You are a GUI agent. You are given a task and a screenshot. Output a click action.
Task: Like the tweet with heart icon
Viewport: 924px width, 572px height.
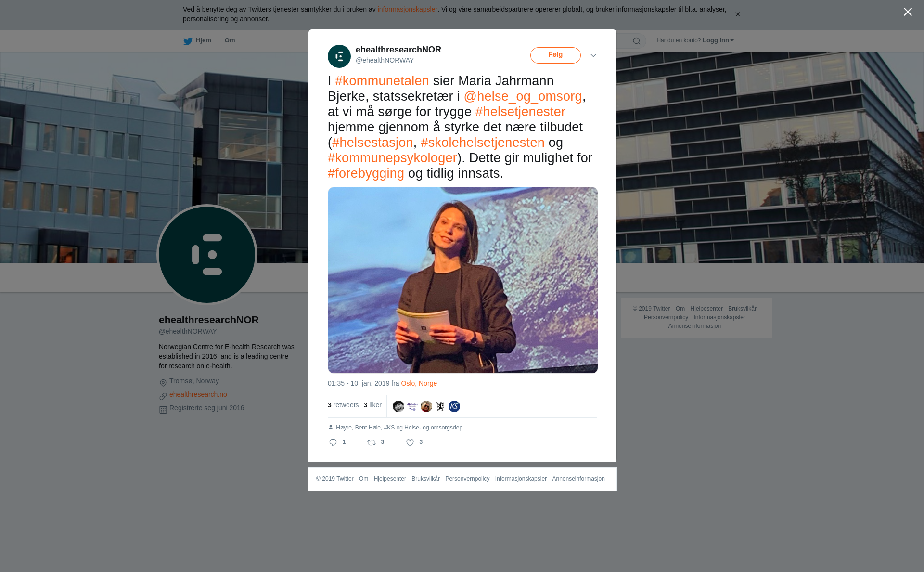point(410,442)
